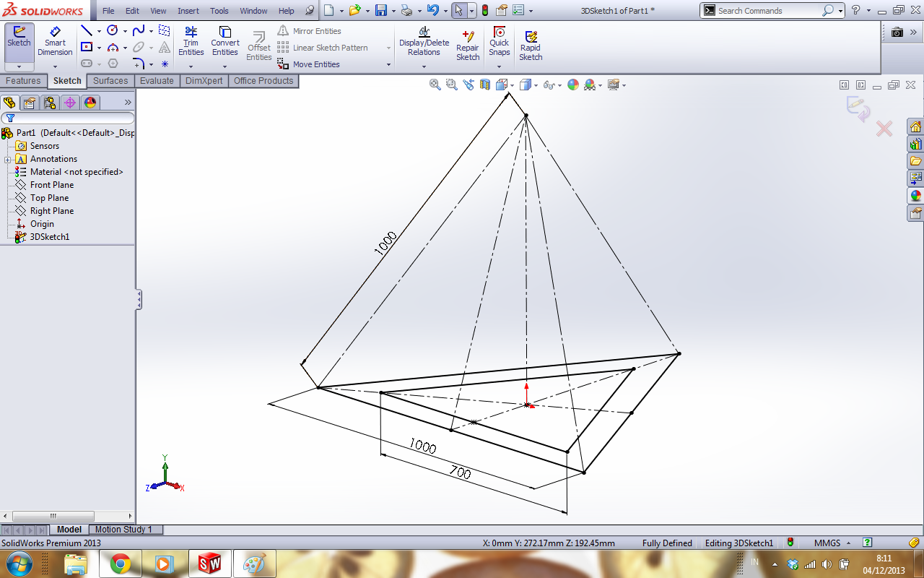The width and height of the screenshot is (924, 578).
Task: Expand dropdown under Trim Entities
Action: point(191,66)
